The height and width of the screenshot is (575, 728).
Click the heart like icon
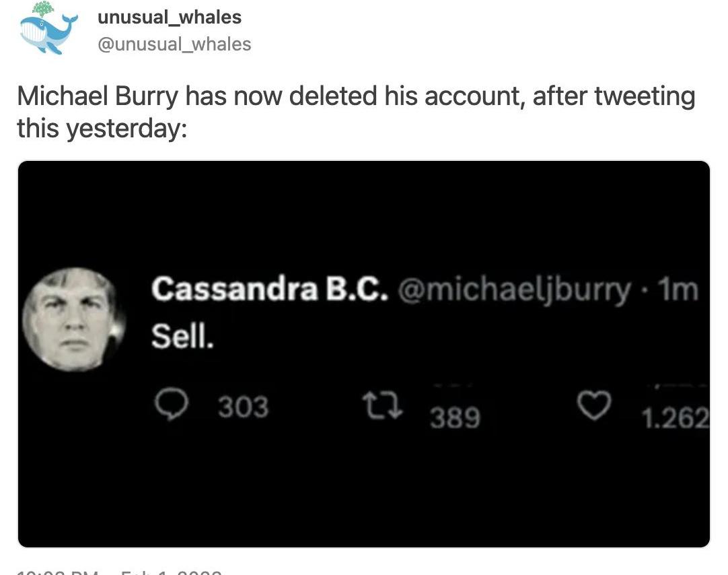tap(594, 406)
